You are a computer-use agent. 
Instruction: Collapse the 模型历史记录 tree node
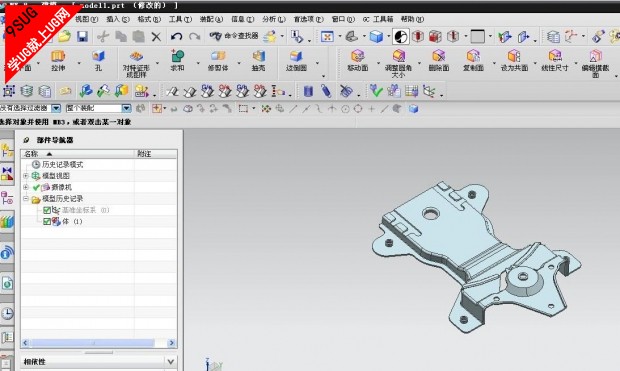pos(26,199)
